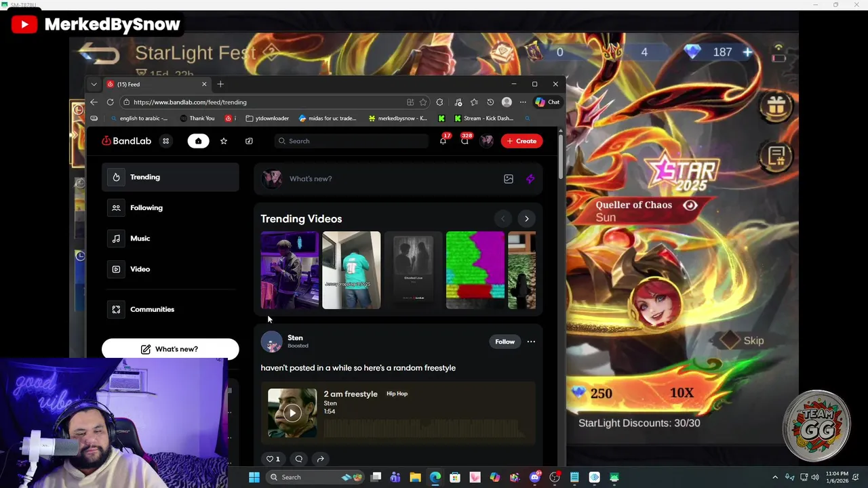Select Trending in the feed sidebar

tap(170, 177)
